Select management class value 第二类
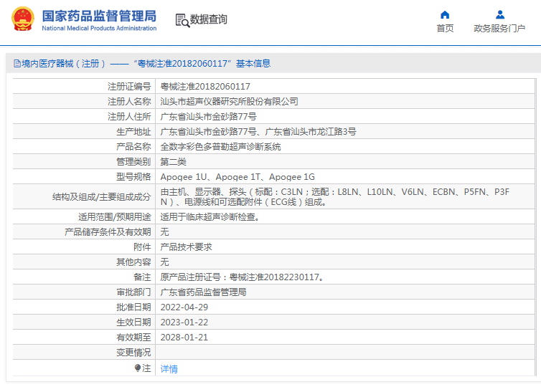Image resolution: width=541 pixels, height=392 pixels. [x=173, y=162]
